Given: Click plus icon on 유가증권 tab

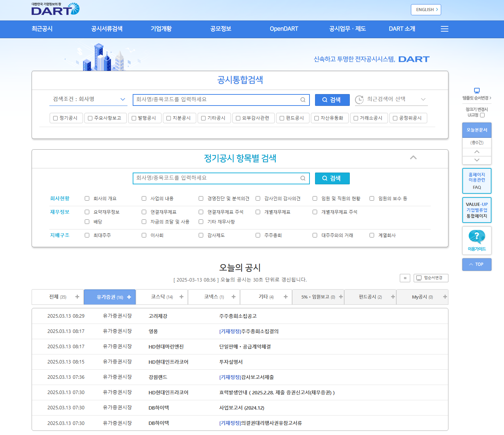Looking at the screenshot, I should [x=129, y=297].
